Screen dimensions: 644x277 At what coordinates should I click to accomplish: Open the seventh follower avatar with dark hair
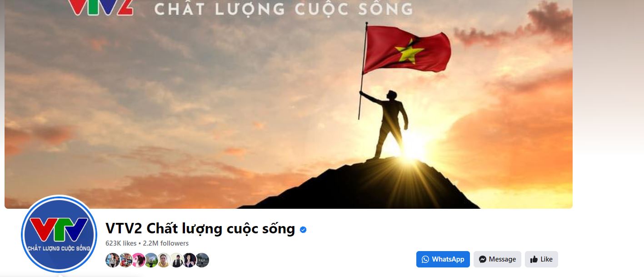pyautogui.click(x=189, y=260)
